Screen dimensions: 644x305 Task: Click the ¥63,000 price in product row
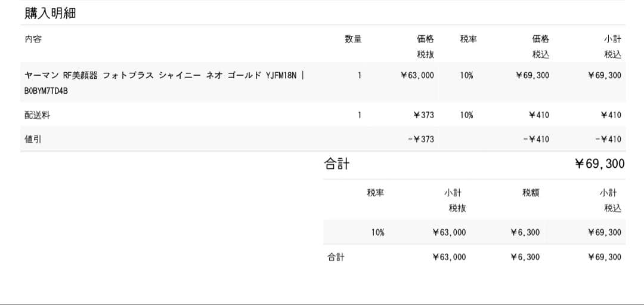point(417,75)
